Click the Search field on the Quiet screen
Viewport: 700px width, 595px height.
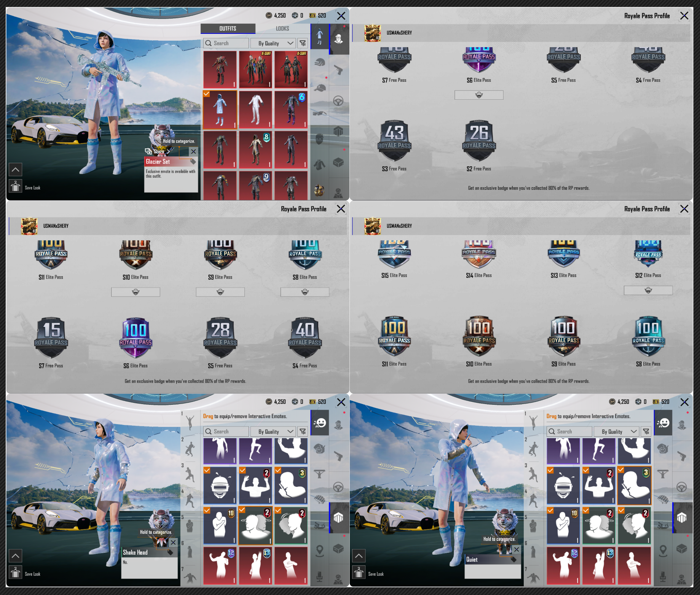pyautogui.click(x=569, y=431)
